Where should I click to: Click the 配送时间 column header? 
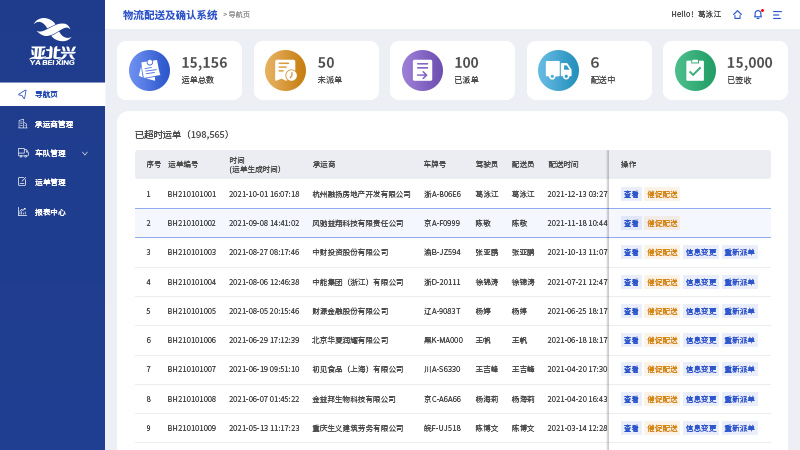click(x=563, y=164)
